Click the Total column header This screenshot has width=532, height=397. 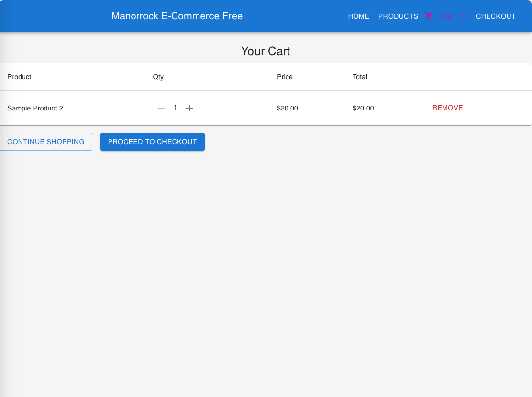click(x=360, y=77)
